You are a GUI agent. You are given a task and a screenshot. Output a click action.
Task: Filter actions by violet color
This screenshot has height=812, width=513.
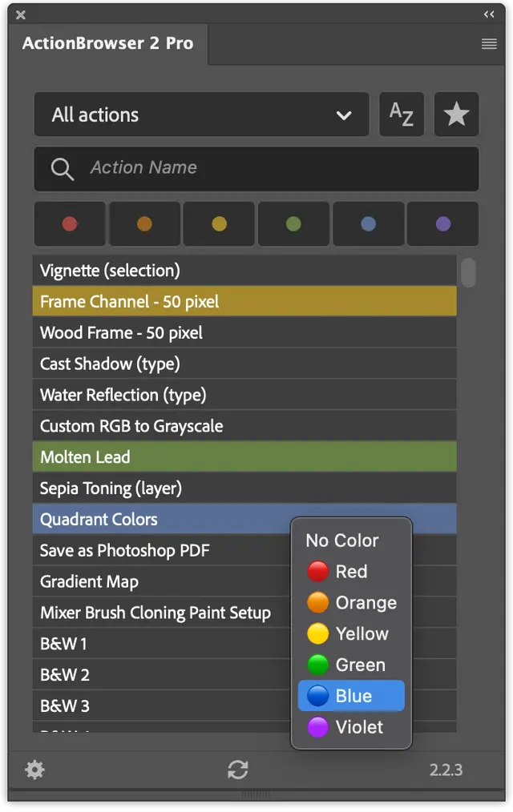coord(443,223)
